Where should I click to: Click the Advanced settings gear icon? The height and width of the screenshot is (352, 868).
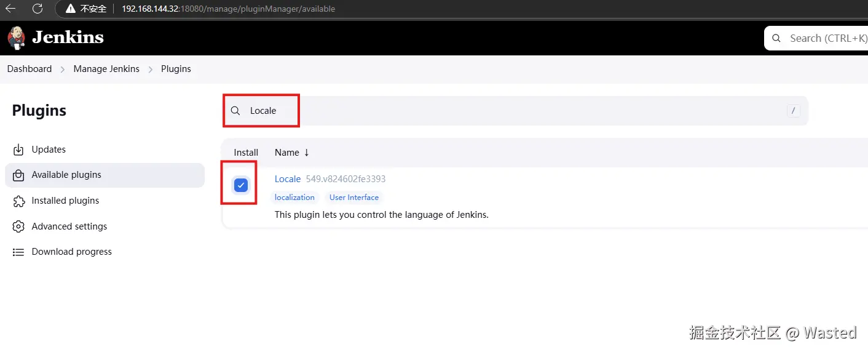point(18,226)
